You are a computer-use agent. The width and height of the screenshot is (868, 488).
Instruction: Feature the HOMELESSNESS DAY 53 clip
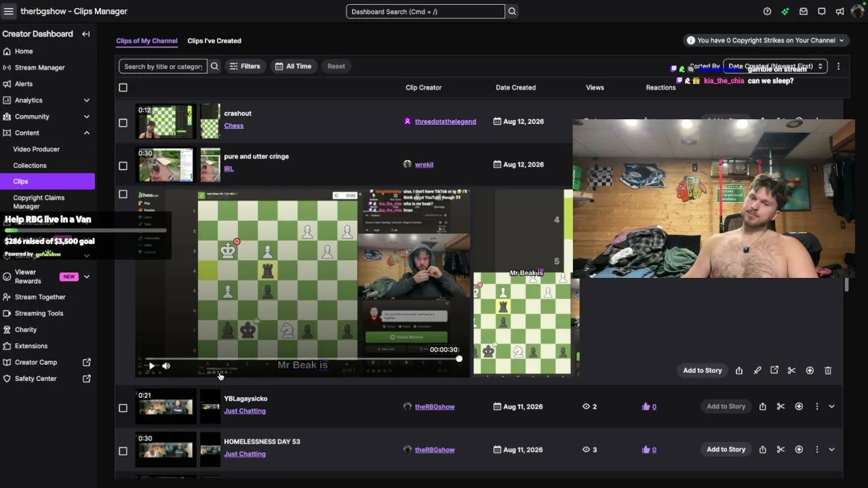click(799, 449)
